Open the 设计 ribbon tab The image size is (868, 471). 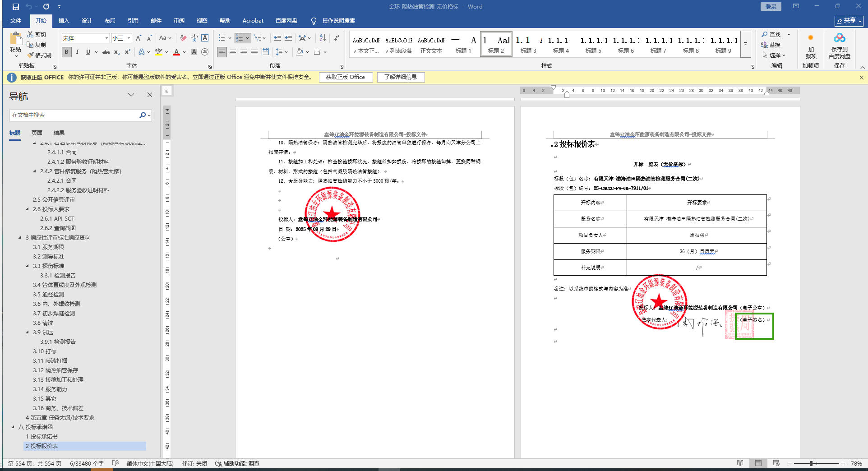coord(87,21)
